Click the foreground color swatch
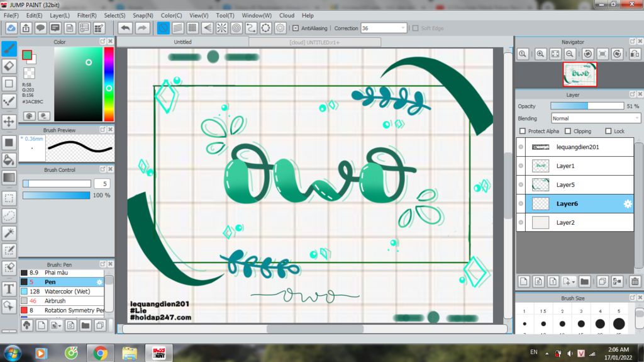The image size is (644, 362). click(27, 55)
